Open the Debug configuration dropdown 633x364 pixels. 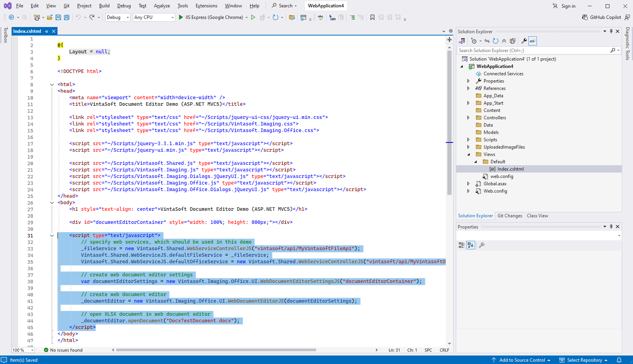click(118, 17)
